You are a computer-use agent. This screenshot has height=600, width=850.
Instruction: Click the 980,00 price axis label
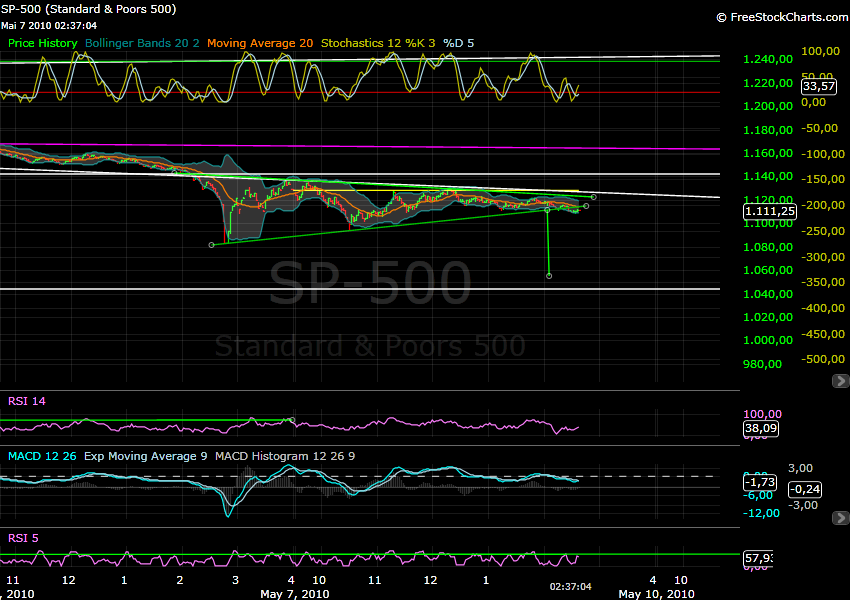click(x=762, y=364)
